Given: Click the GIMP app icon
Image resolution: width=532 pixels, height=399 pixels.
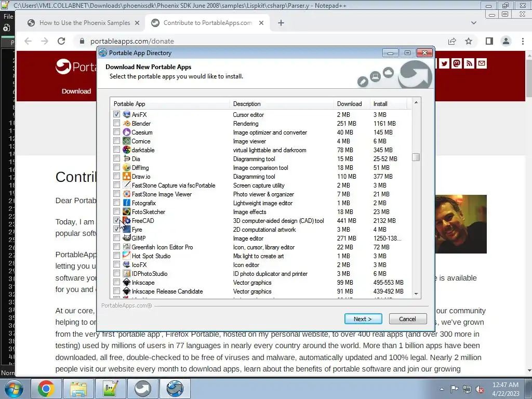Looking at the screenshot, I should click(127, 238).
